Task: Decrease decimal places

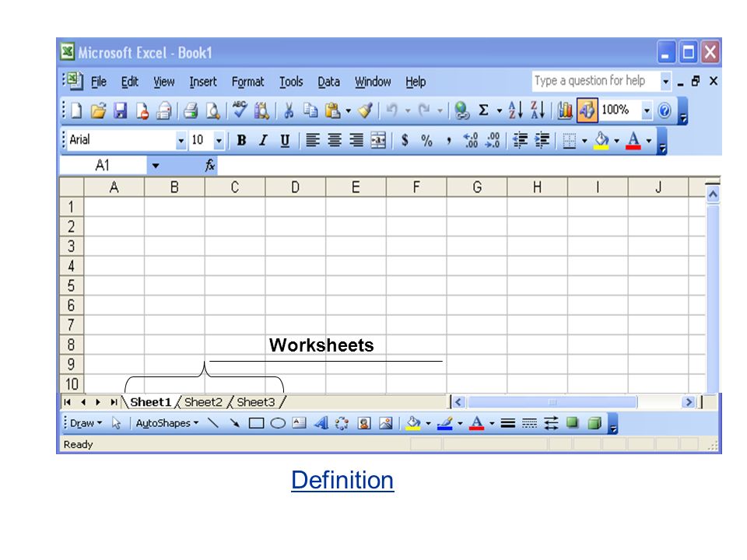Action: [493, 141]
